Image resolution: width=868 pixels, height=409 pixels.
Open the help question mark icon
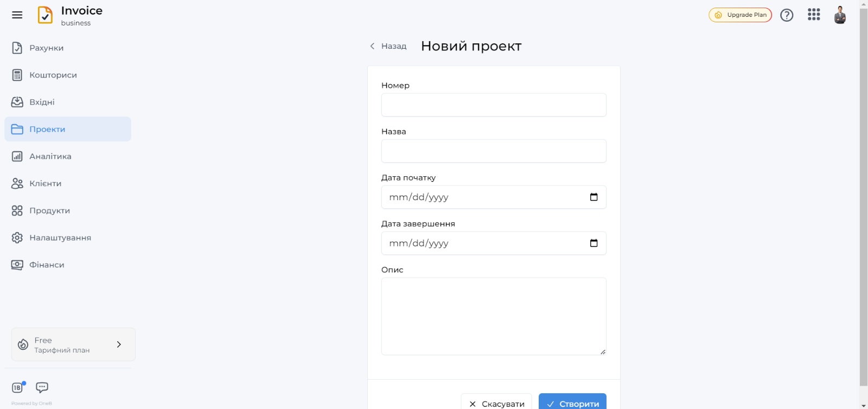coord(787,15)
